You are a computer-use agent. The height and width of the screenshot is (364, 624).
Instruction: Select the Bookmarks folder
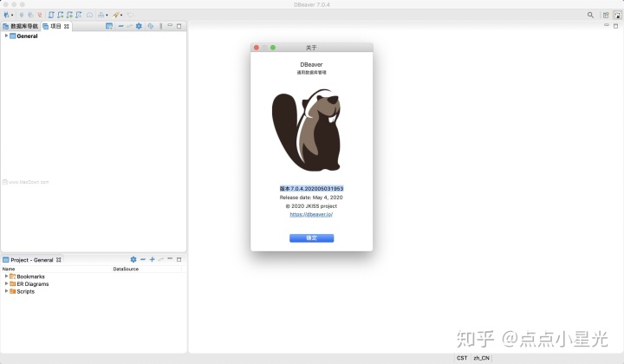click(x=27, y=276)
